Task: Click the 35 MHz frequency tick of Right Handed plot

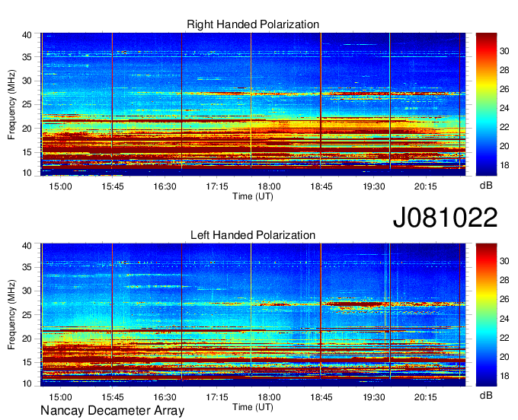Action: pyautogui.click(x=27, y=57)
